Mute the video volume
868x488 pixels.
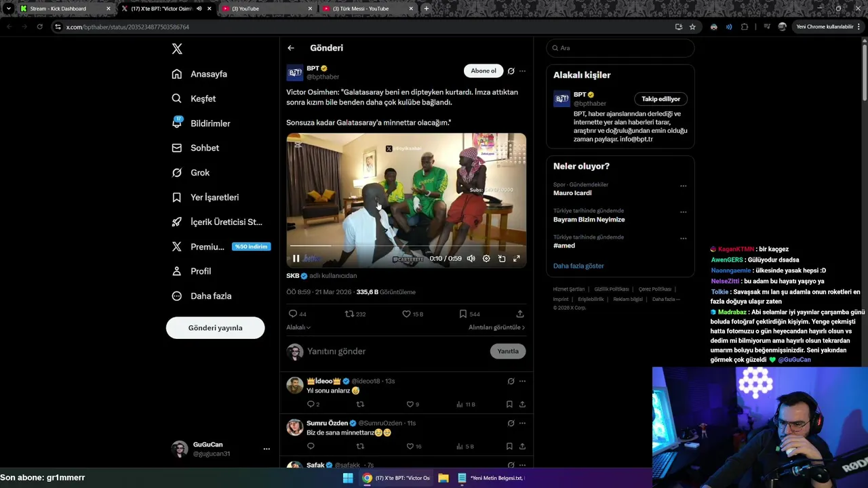tap(471, 259)
